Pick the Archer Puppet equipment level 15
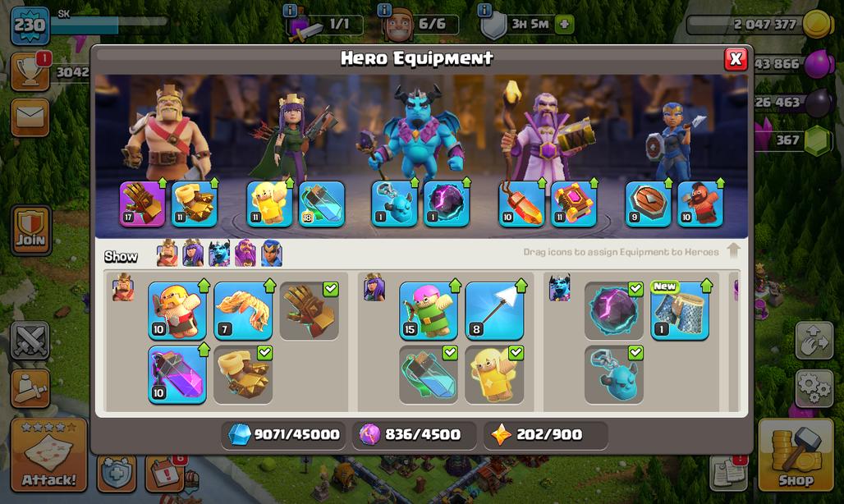The image size is (844, 504). pyautogui.click(x=429, y=310)
